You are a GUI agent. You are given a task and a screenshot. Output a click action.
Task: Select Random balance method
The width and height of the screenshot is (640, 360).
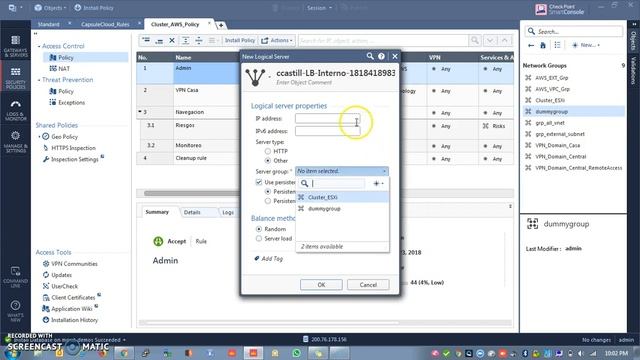click(259, 229)
